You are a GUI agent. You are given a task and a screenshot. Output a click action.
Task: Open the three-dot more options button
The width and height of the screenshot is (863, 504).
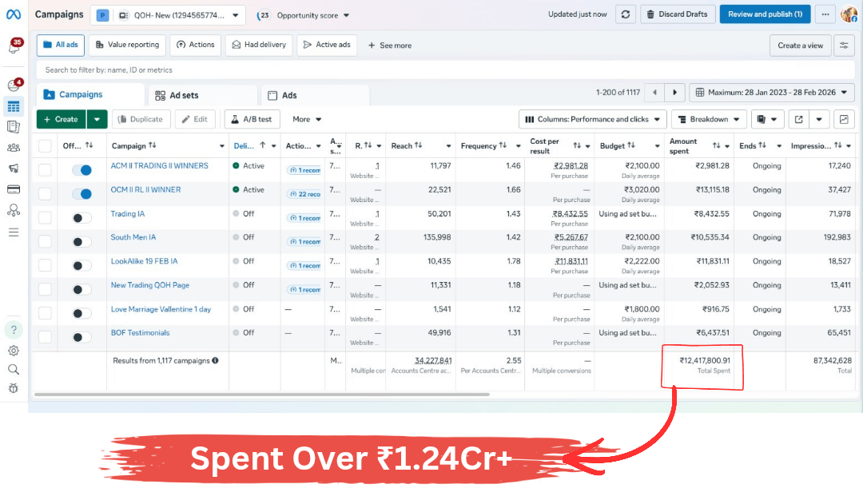(825, 14)
